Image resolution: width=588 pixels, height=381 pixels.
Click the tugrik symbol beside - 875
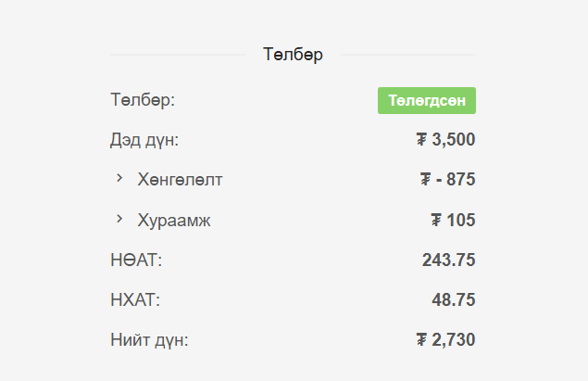pos(426,180)
